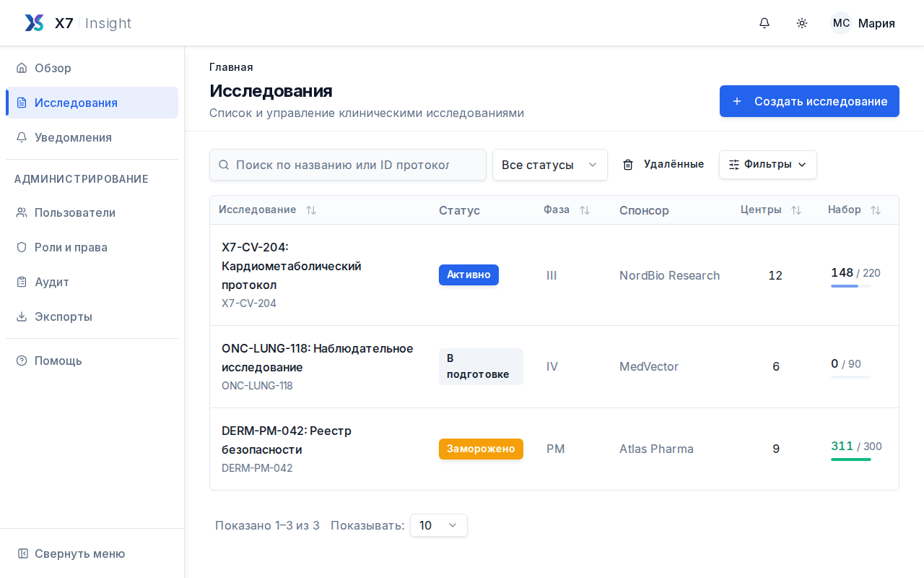Viewport: 924px width, 578px height.
Task: Click Создать исследование button
Action: click(809, 101)
